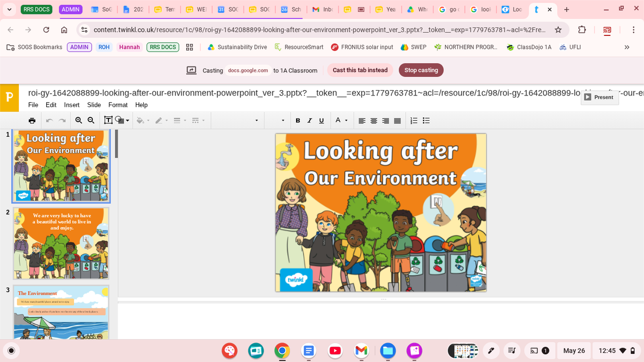Click the Redo arrow in the toolbar

coord(63,121)
